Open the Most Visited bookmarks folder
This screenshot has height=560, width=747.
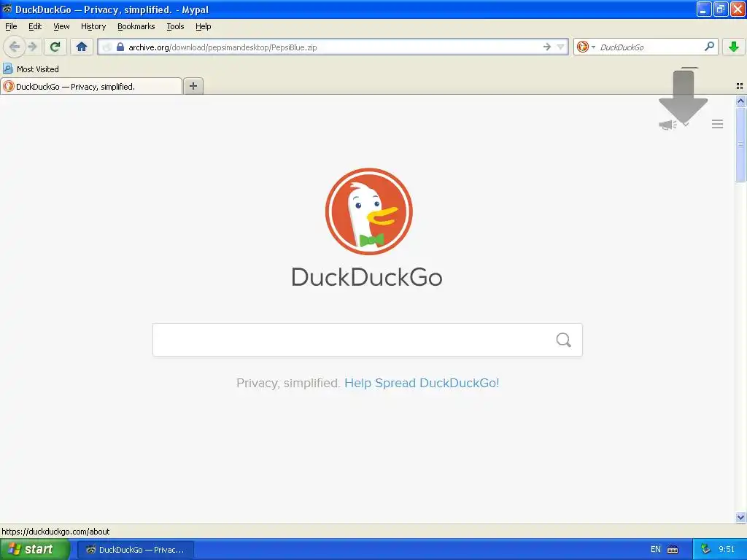(x=31, y=69)
